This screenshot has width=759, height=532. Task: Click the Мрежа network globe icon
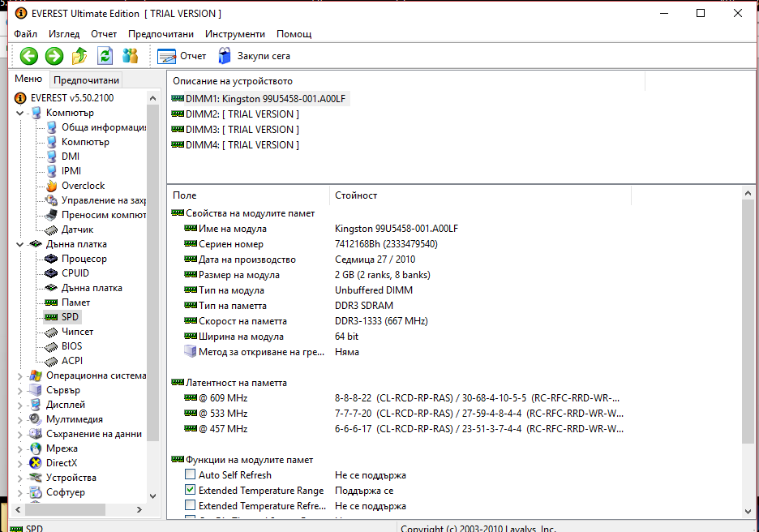coord(36,448)
